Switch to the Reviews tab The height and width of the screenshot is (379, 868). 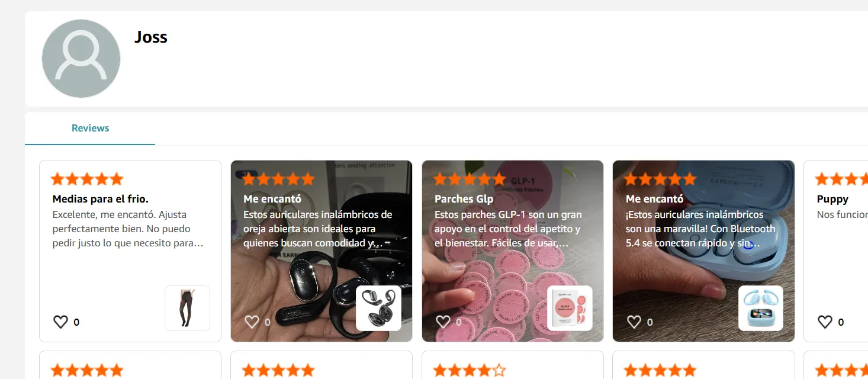pos(90,128)
